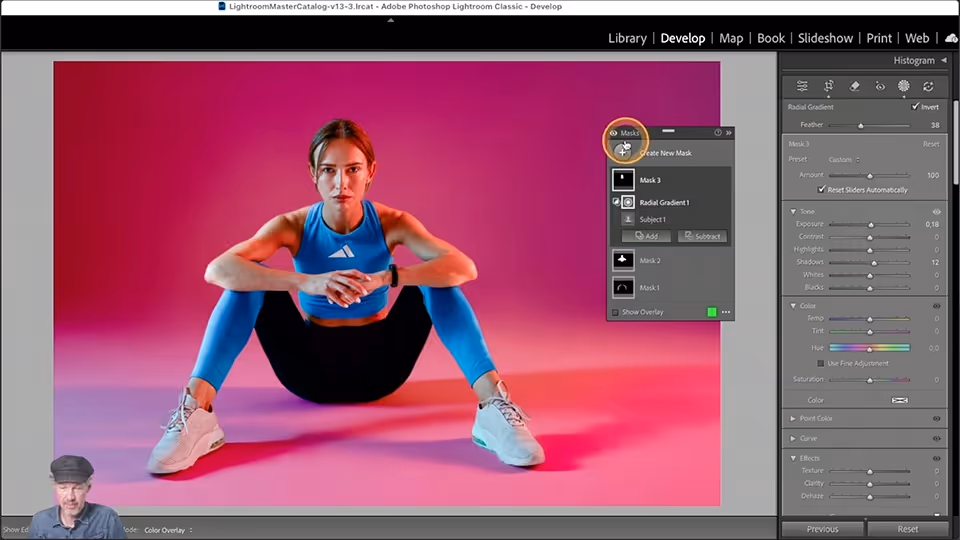Toggle the Invert checkbox for Radial Gradient
The image size is (960, 540).
915,107
